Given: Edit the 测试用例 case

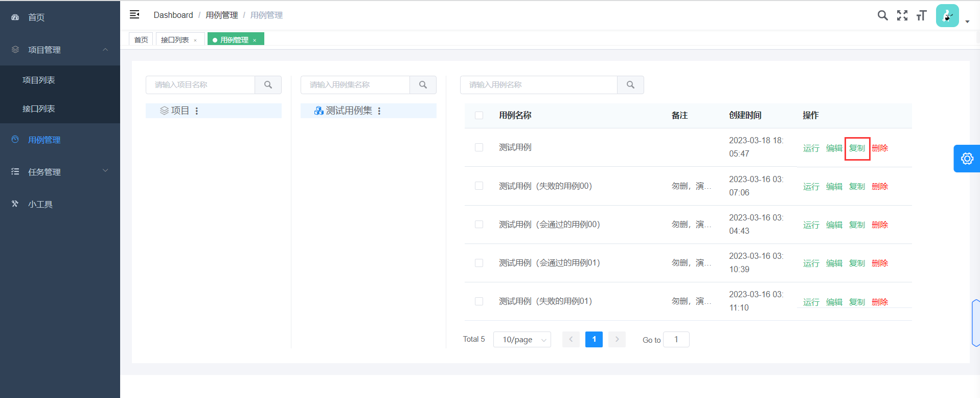Looking at the screenshot, I should click(x=834, y=148).
